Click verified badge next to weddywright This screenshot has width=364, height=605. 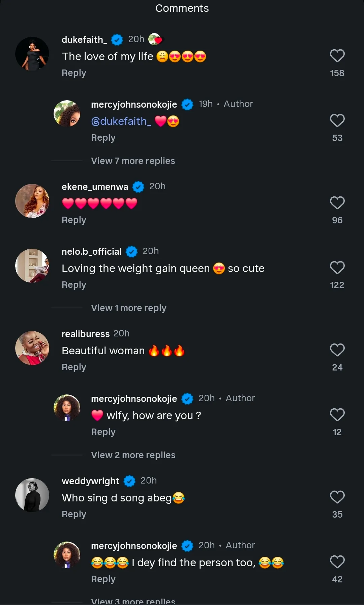pos(129,481)
